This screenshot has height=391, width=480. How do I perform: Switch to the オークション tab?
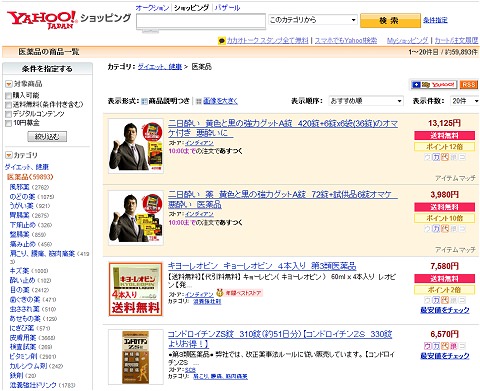point(152,8)
